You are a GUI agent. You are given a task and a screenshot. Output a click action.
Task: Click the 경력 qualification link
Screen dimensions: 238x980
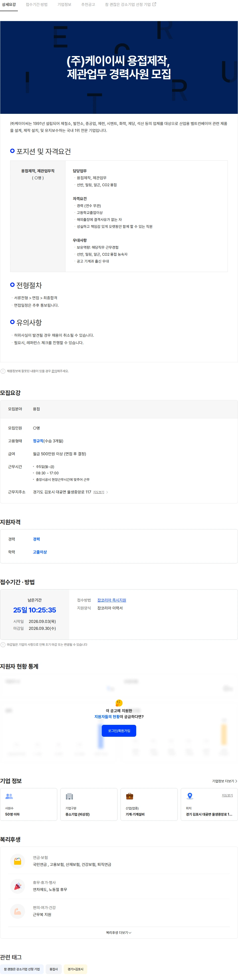[x=36, y=539]
